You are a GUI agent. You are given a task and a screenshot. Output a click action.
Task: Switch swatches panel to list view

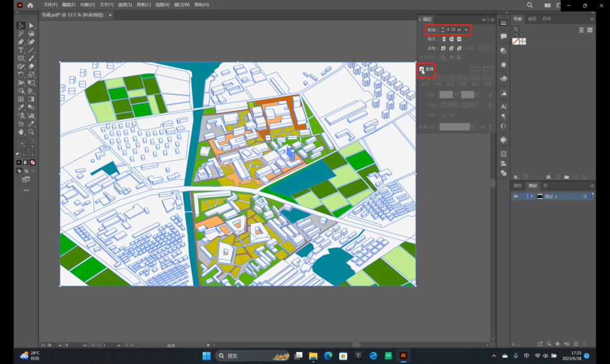(581, 30)
